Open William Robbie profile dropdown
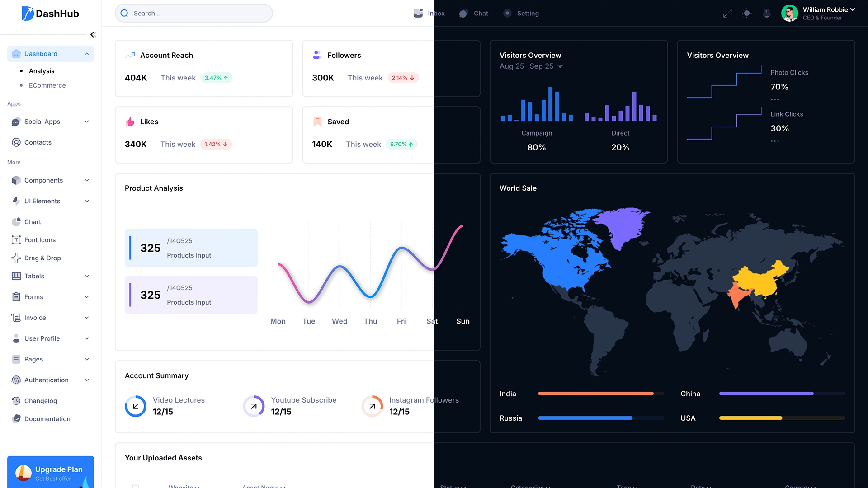 [853, 9]
